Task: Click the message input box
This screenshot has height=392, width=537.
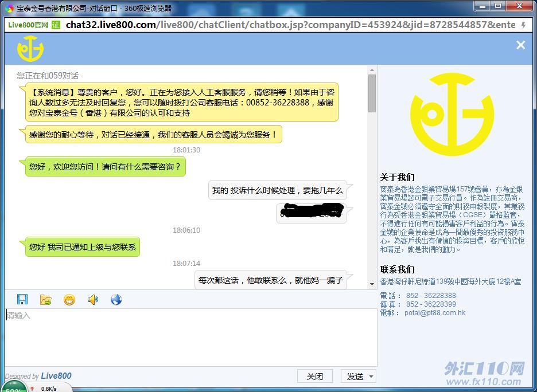Action: tap(190, 337)
